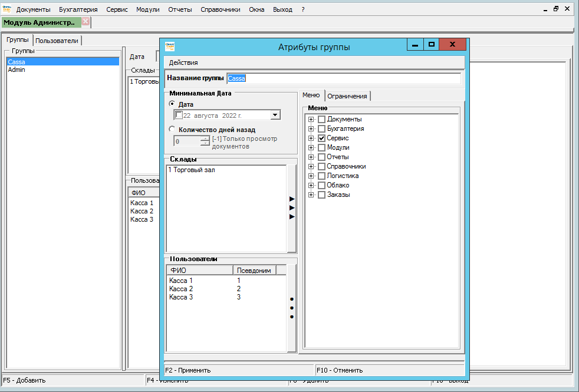Maximize the Атрибуты группы dialog
This screenshot has width=579, height=392.
coord(432,45)
